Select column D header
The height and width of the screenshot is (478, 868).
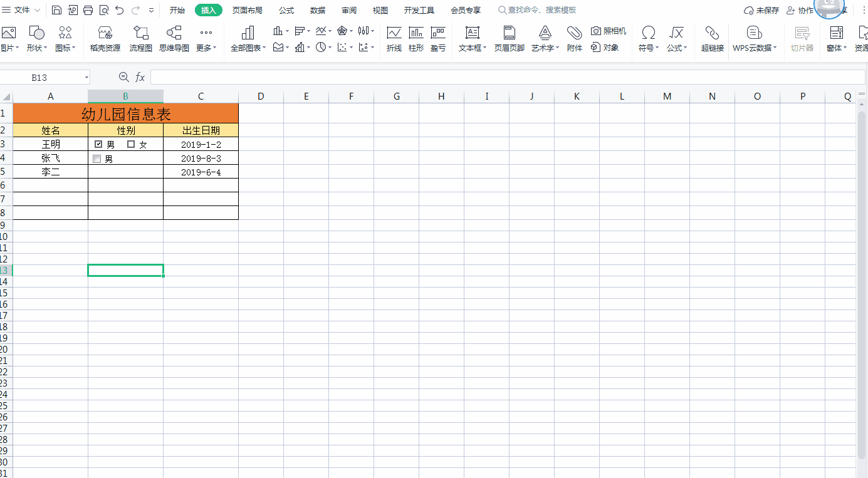tap(261, 96)
